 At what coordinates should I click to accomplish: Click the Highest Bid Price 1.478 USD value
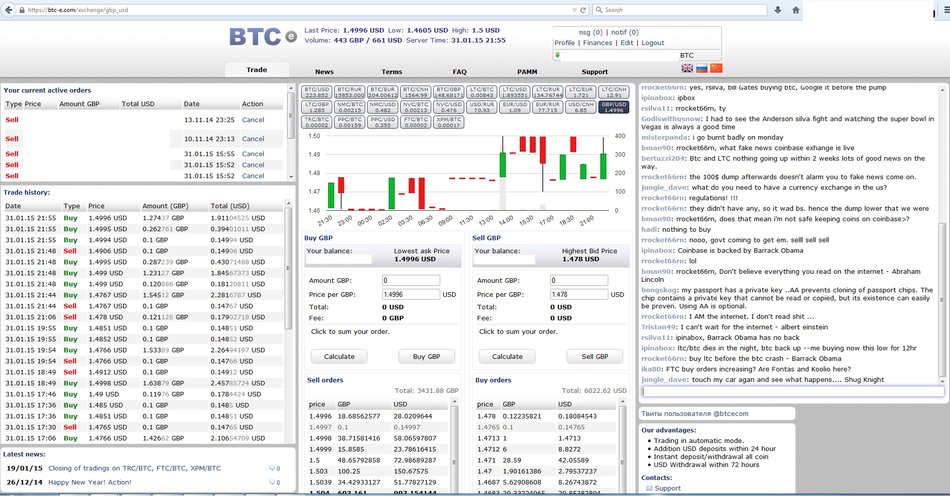pyautogui.click(x=580, y=259)
